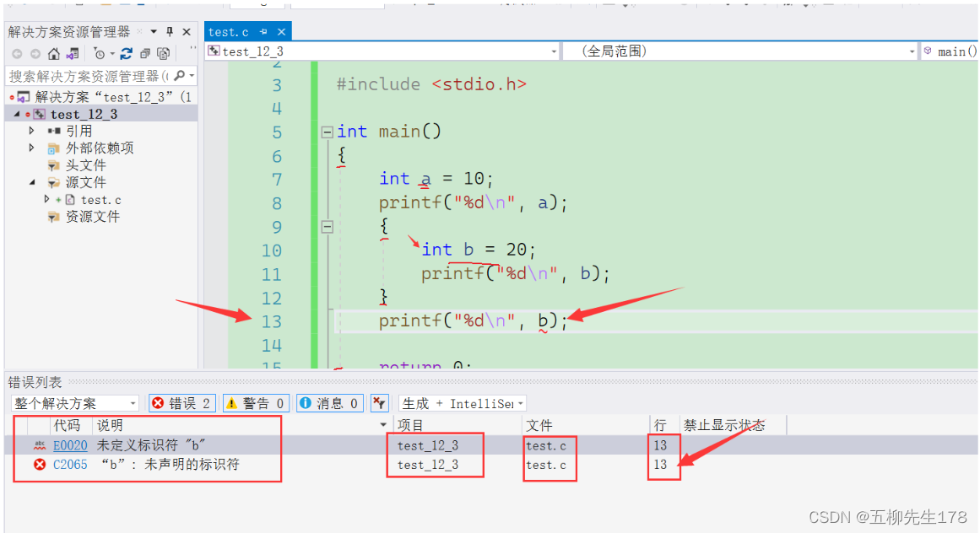The height and width of the screenshot is (533, 980).
Task: Click the 引用 references icon
Action: (54, 131)
